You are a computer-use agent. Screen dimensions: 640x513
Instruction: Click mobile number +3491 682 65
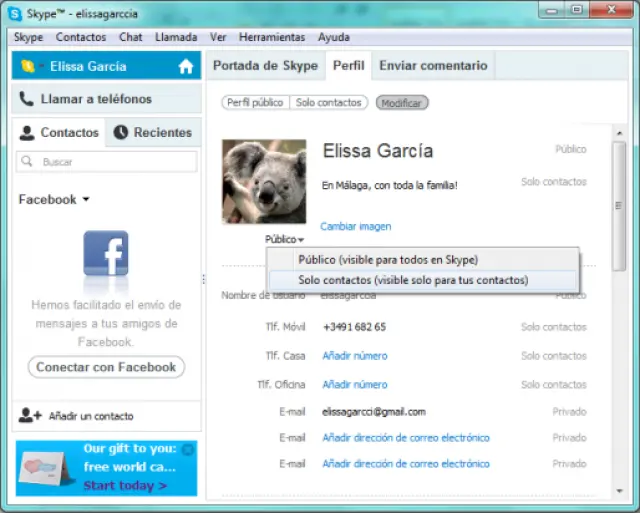pyautogui.click(x=354, y=327)
